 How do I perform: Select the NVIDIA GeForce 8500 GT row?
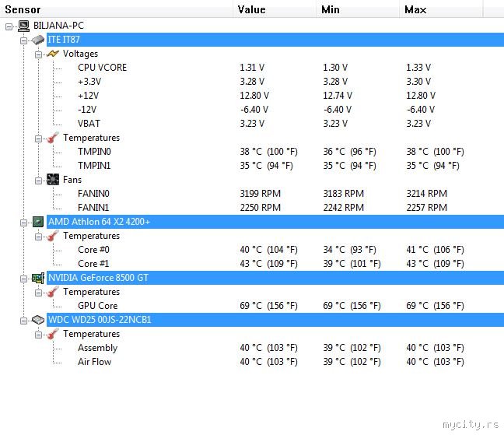point(275,278)
